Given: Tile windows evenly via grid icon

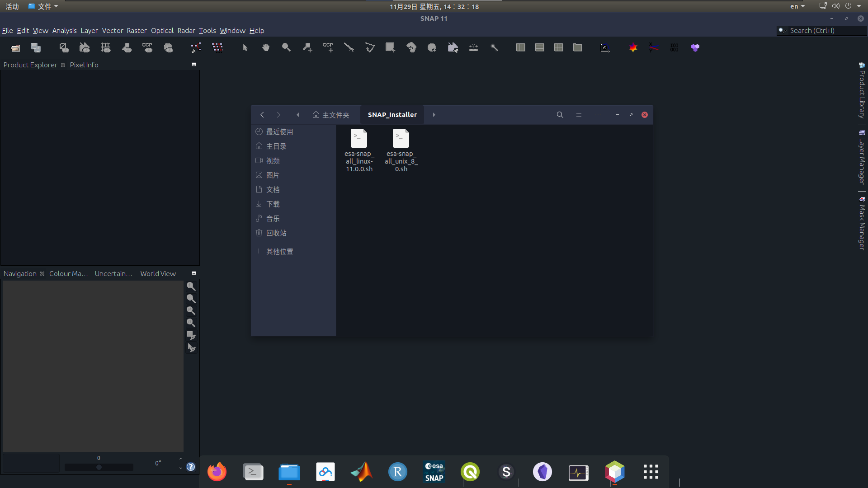Looking at the screenshot, I should click(559, 48).
